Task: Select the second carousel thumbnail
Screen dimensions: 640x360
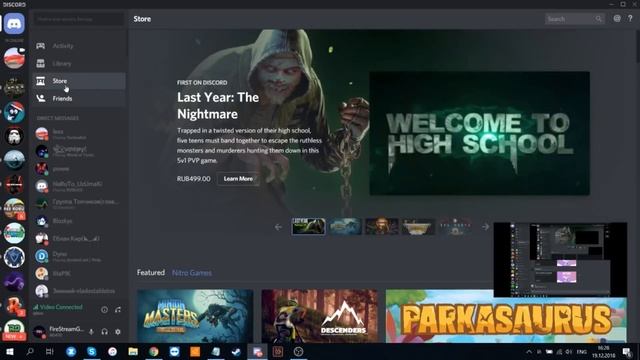Action: (x=345, y=226)
